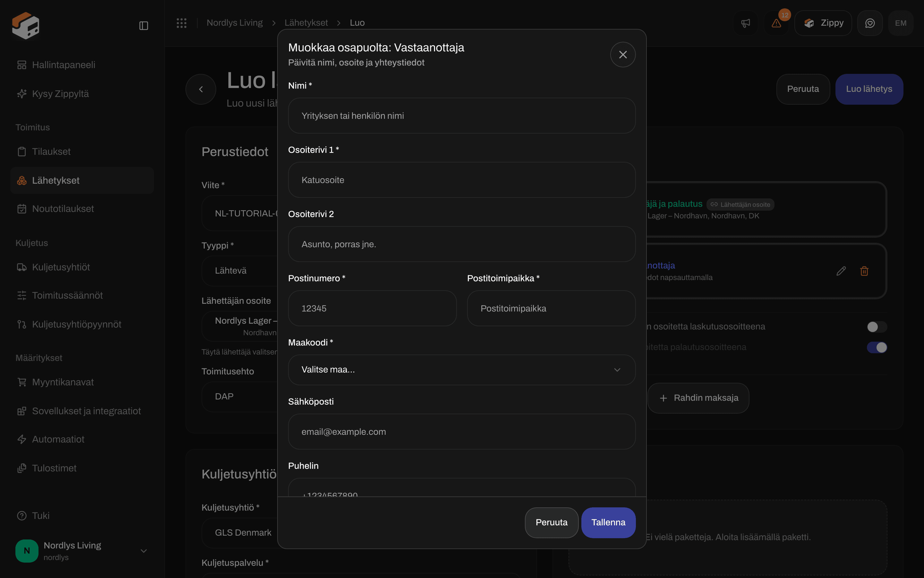924x578 pixels.
Task: Delete the Vastaanottaja party trash icon
Action: [x=864, y=271]
